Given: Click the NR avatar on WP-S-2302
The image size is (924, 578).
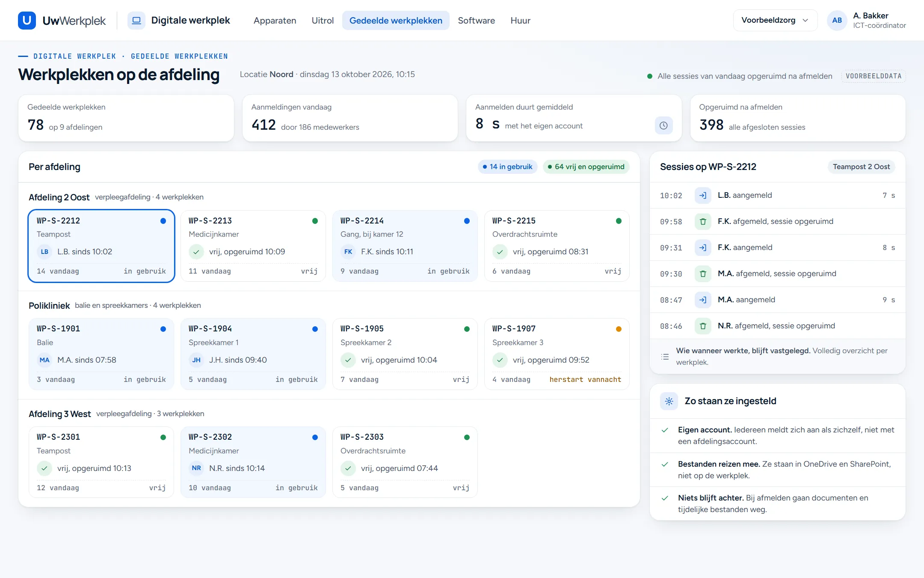Looking at the screenshot, I should [x=196, y=468].
